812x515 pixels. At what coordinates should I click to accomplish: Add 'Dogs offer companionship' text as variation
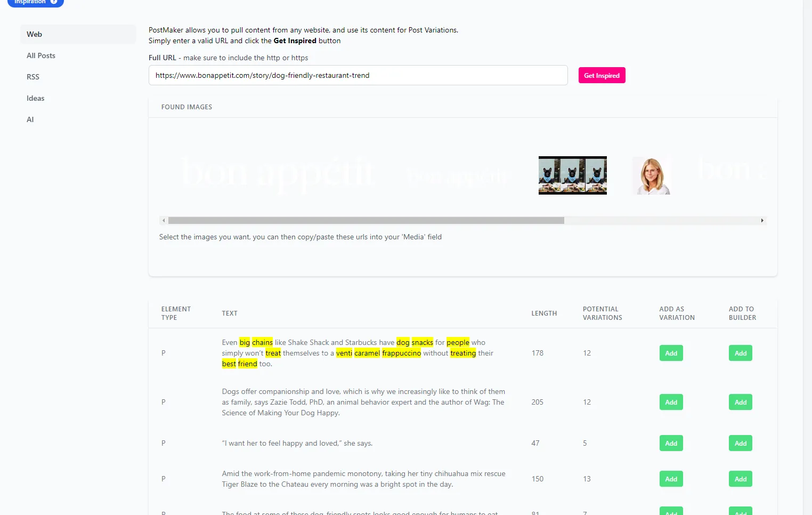pyautogui.click(x=671, y=402)
